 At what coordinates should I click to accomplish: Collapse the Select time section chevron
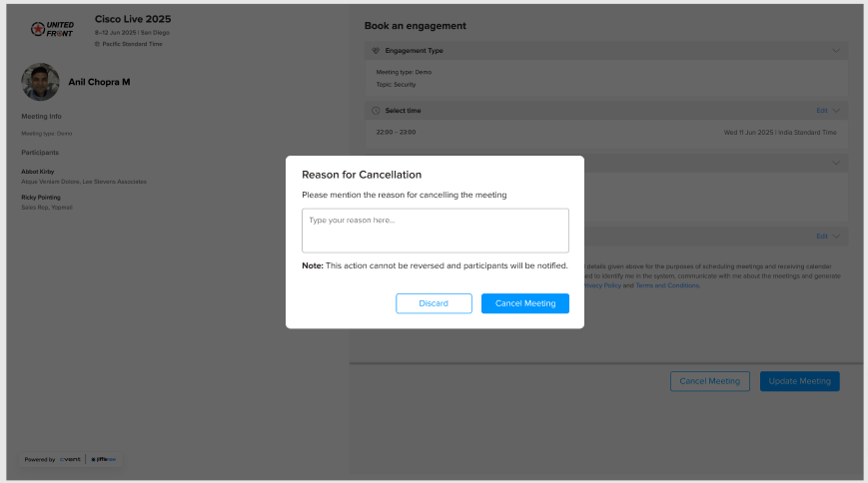tap(836, 111)
